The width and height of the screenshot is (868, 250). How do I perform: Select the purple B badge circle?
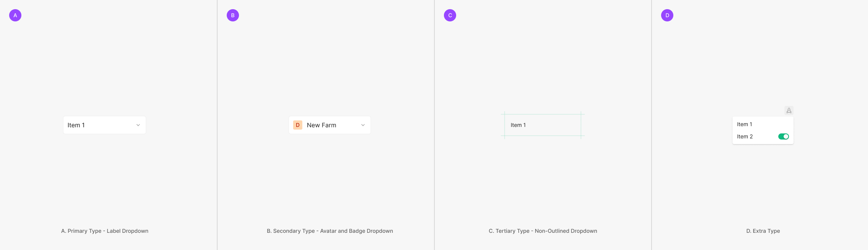[x=233, y=15]
